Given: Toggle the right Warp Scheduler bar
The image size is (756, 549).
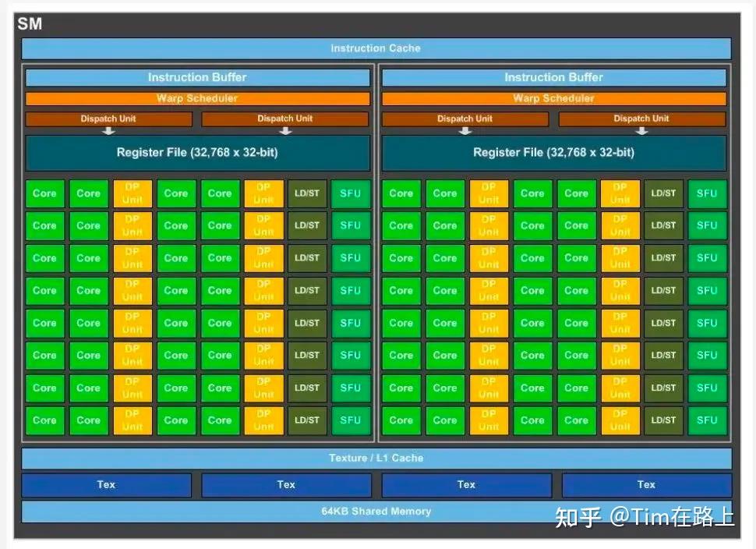Looking at the screenshot, I should 553,98.
